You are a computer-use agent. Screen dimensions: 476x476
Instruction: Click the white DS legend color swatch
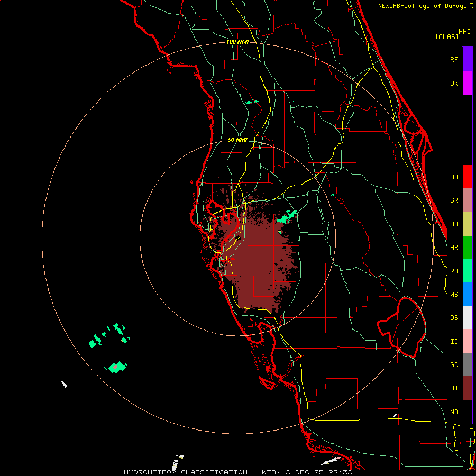point(467,317)
